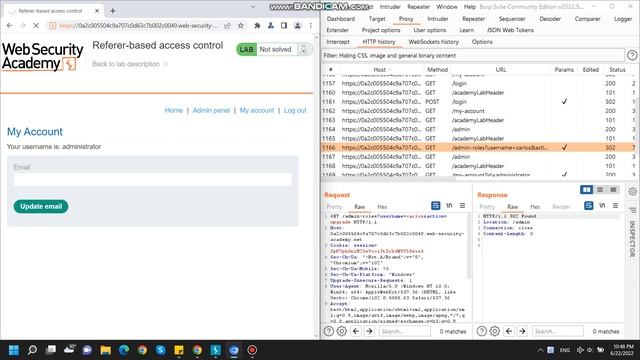Show non-printable characters in Request panel

[449, 206]
